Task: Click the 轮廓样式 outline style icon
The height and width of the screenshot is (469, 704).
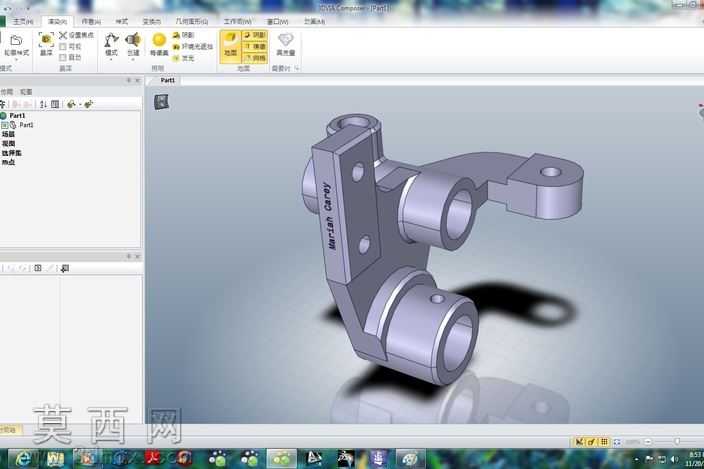Action: 16,41
